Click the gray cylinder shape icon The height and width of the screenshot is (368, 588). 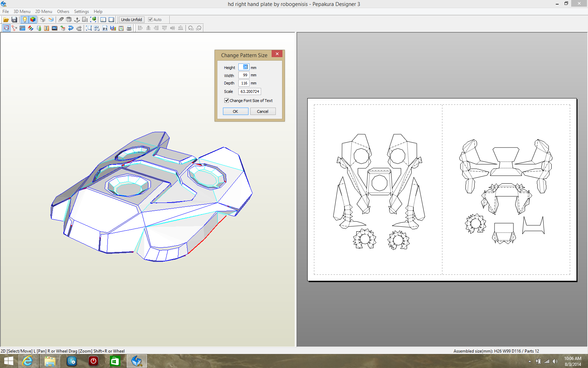click(x=69, y=20)
